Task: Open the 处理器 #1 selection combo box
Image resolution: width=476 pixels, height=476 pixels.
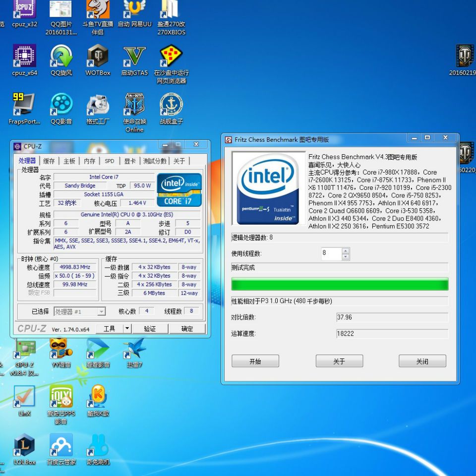Action: click(80, 311)
